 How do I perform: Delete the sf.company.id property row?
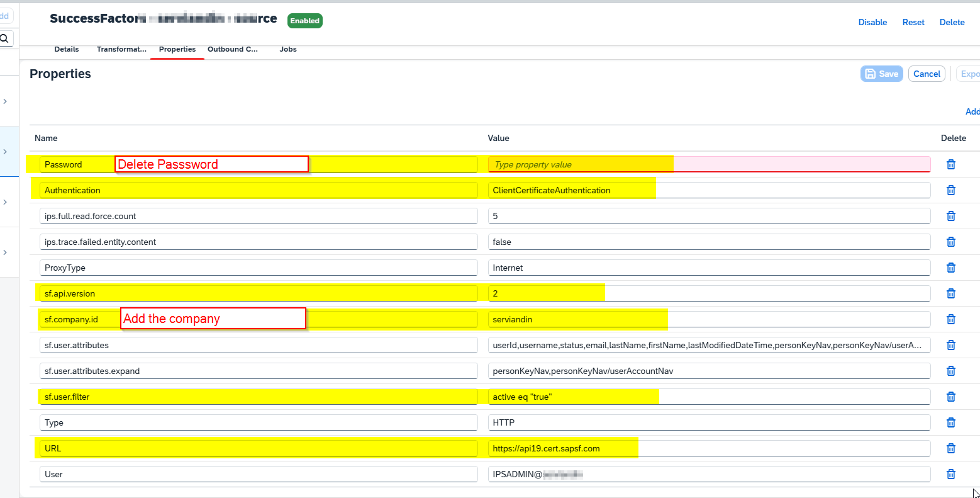coord(951,319)
